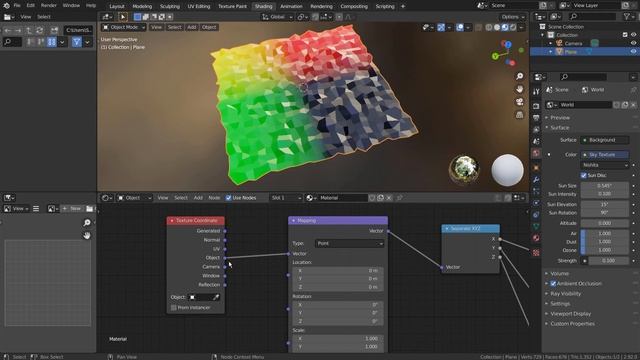Image resolution: width=640 pixels, height=360 pixels.
Task: Toggle Sun Disc checkbox
Action: click(x=584, y=175)
